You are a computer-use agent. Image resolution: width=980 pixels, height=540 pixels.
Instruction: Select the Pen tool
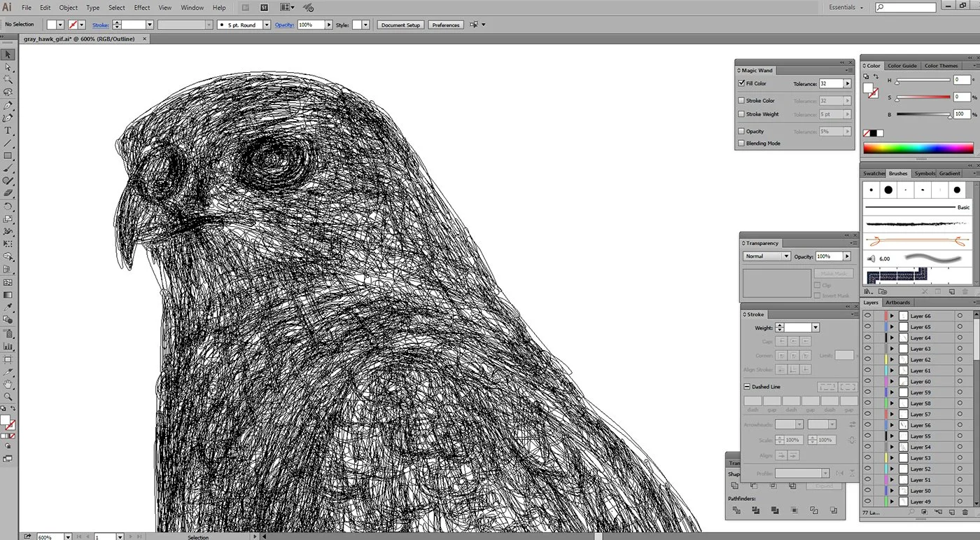click(8, 105)
